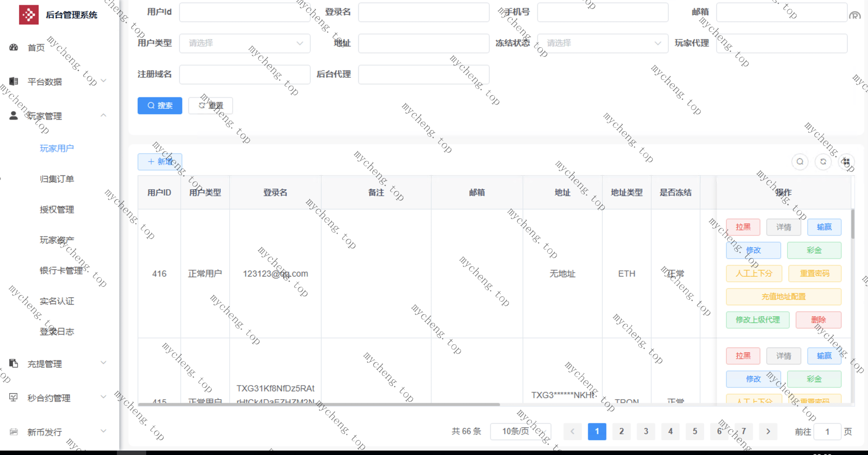This screenshot has height=455, width=868.
Task: Click the 用户Id input field
Action: (244, 12)
